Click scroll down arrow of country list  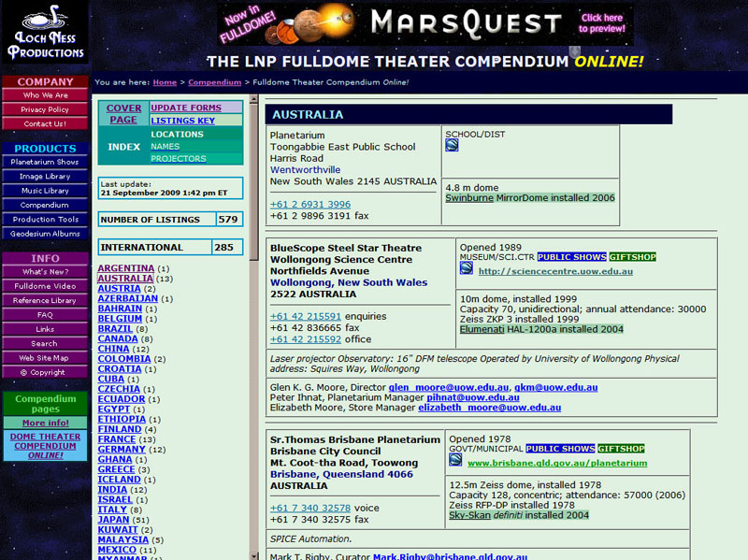click(x=253, y=555)
